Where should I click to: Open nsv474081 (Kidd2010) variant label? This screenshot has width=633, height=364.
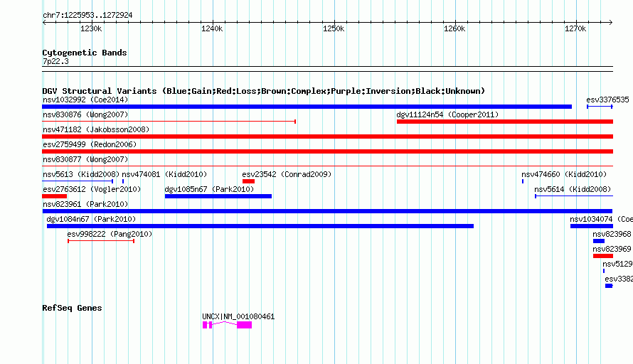[x=164, y=174]
